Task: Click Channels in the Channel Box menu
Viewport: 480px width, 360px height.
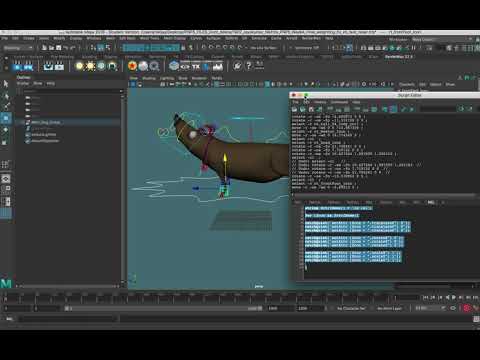Action: click(x=407, y=84)
